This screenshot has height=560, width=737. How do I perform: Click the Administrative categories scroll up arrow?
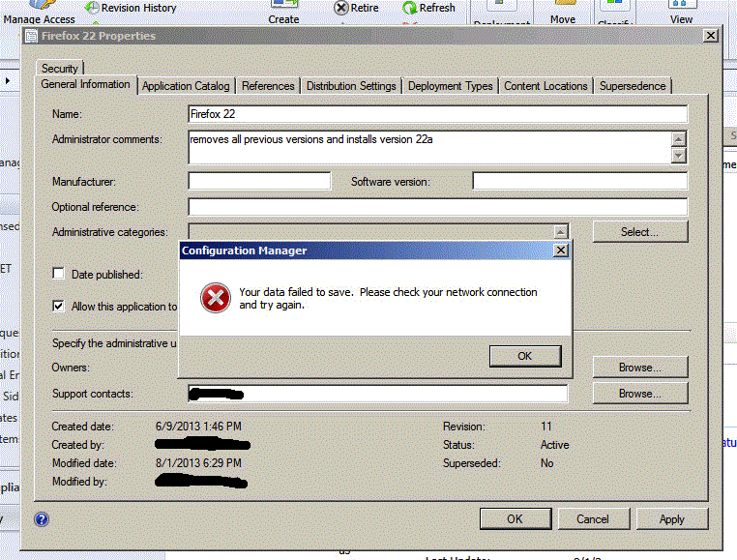click(x=560, y=232)
